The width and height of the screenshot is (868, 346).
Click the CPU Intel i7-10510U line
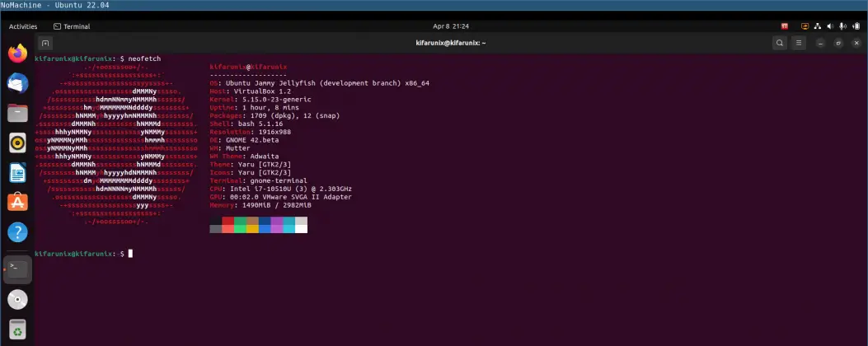pyautogui.click(x=280, y=189)
